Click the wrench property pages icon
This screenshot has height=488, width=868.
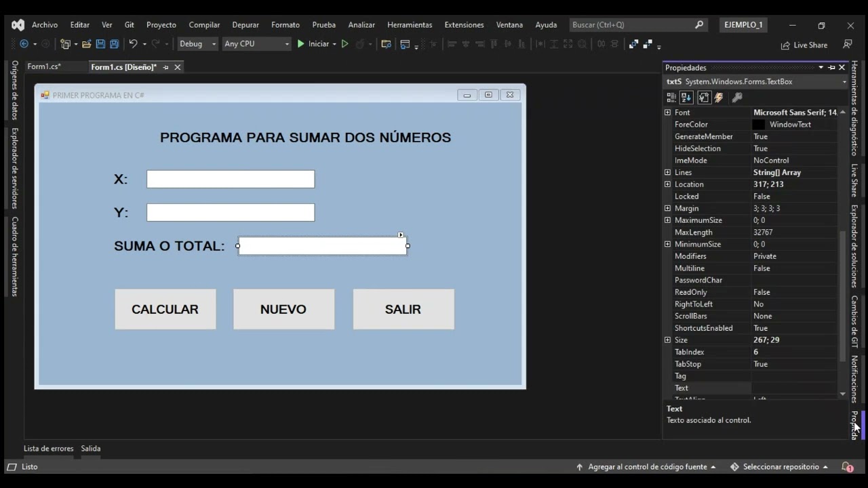pos(737,98)
